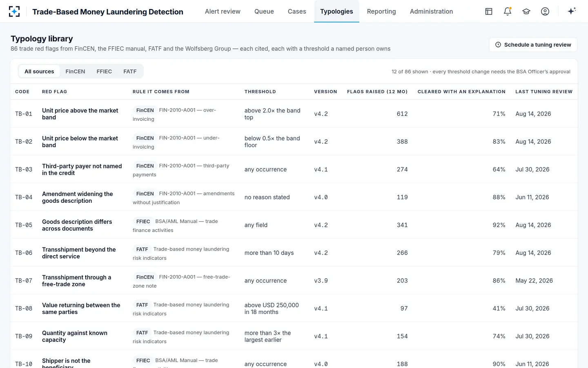Viewport: 588px width, 368px height.
Task: Go to the Administration tab
Action: coord(431,11)
